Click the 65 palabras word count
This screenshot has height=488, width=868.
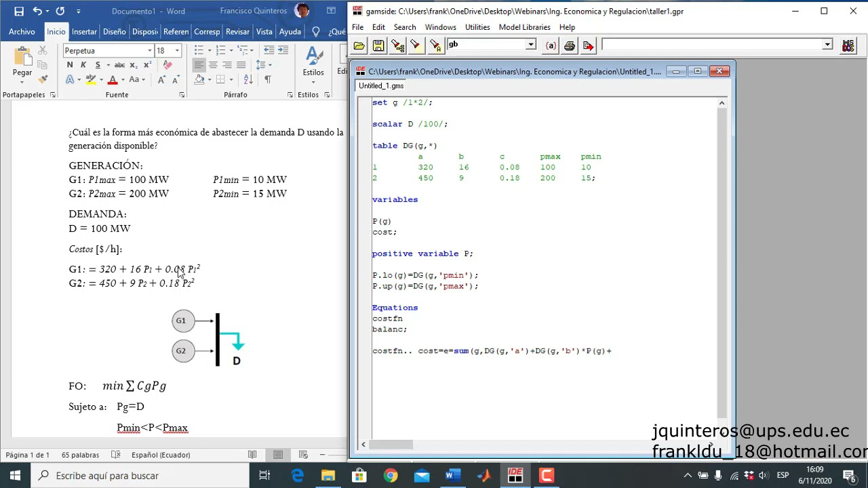80,455
